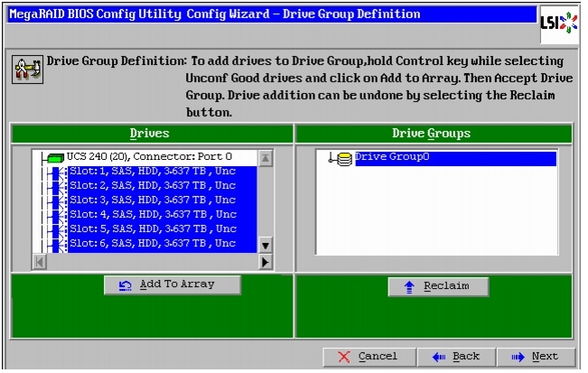Select Slot: 1 SAS HDD drive row

[163, 172]
